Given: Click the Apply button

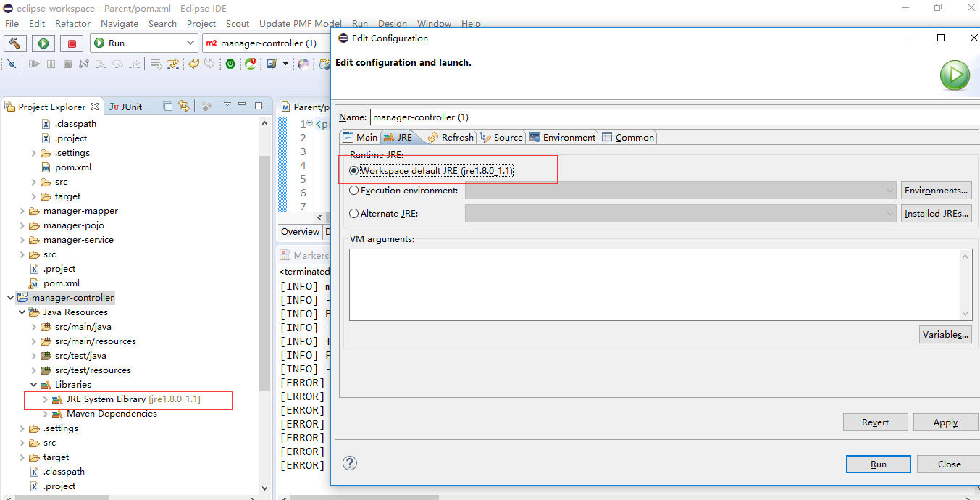Looking at the screenshot, I should [x=945, y=422].
